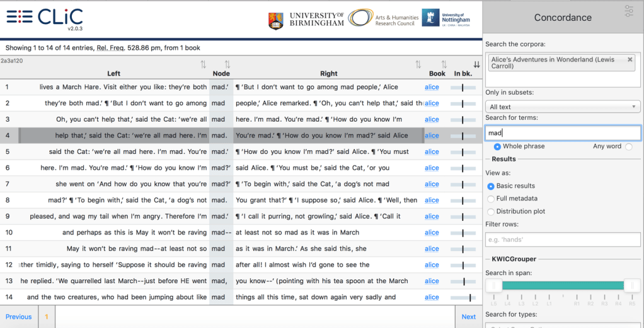Click the CLiC logo
The width and height of the screenshot is (644, 328).
click(44, 18)
